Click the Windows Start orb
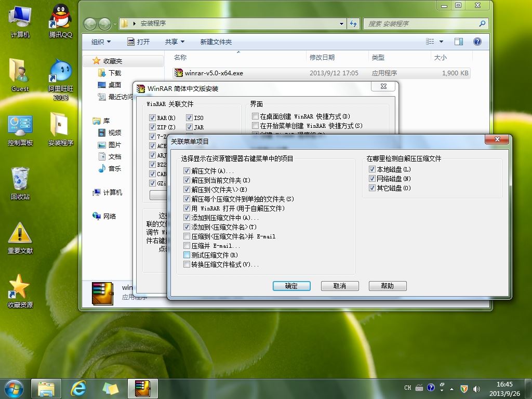Screen dimensions: 532x399 14,389
